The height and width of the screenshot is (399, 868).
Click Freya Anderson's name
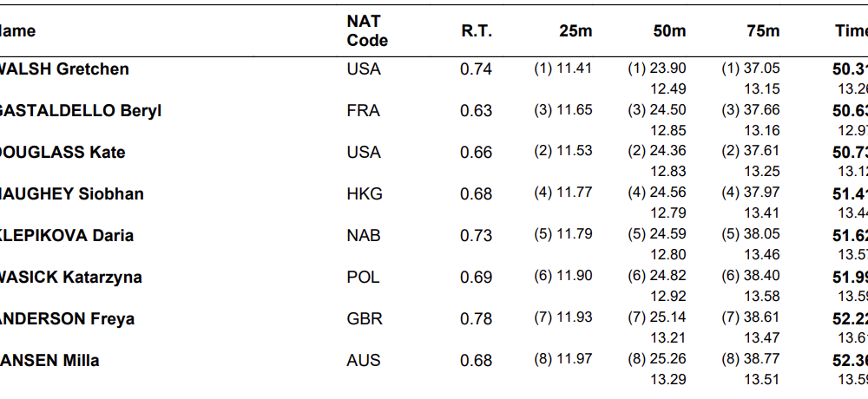coord(67,319)
